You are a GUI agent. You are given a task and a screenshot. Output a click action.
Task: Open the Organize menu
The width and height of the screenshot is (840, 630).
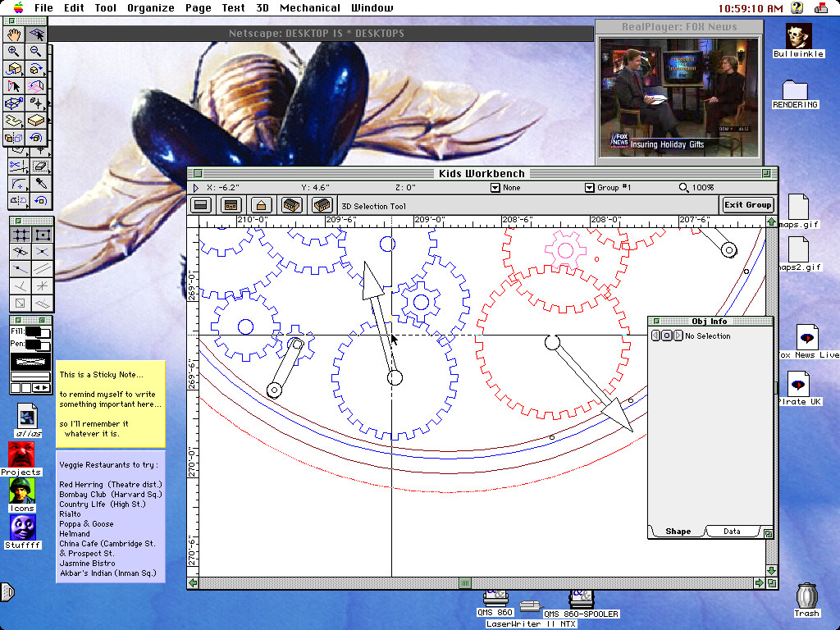(x=151, y=8)
